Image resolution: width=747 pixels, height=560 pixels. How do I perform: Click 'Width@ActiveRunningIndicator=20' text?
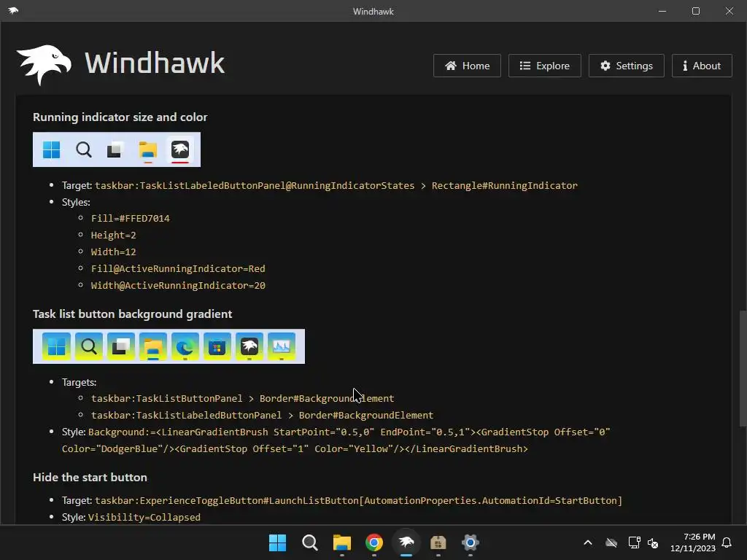pyautogui.click(x=178, y=285)
